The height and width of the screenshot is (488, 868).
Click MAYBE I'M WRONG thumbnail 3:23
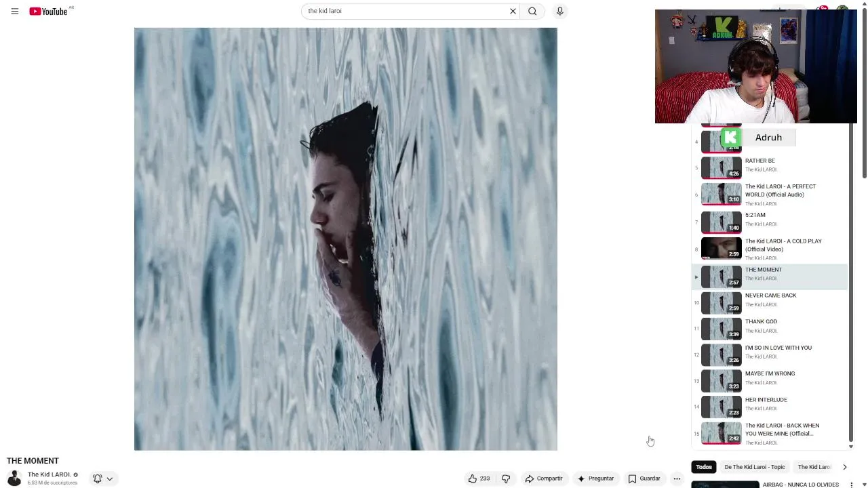(721, 380)
